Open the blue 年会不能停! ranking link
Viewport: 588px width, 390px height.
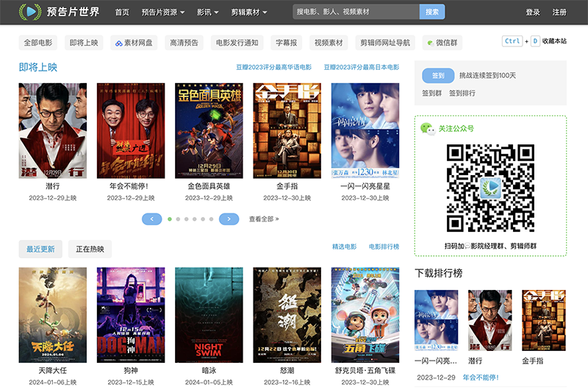click(x=481, y=377)
